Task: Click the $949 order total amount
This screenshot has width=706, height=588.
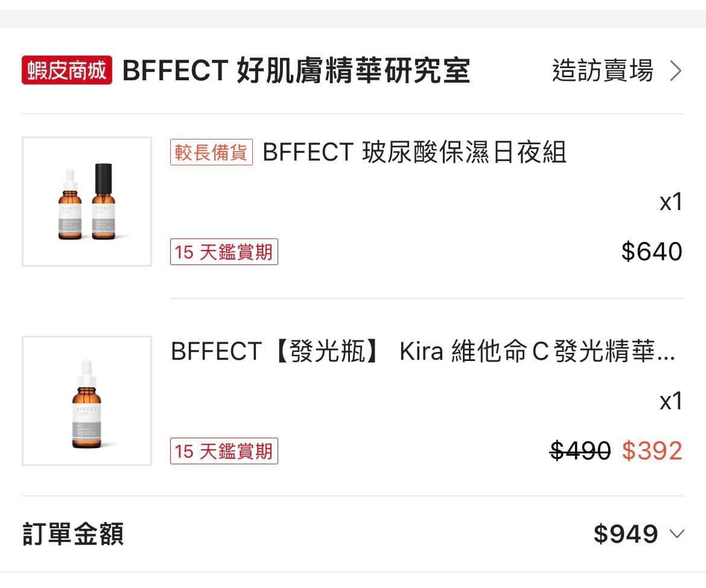Action: (626, 534)
